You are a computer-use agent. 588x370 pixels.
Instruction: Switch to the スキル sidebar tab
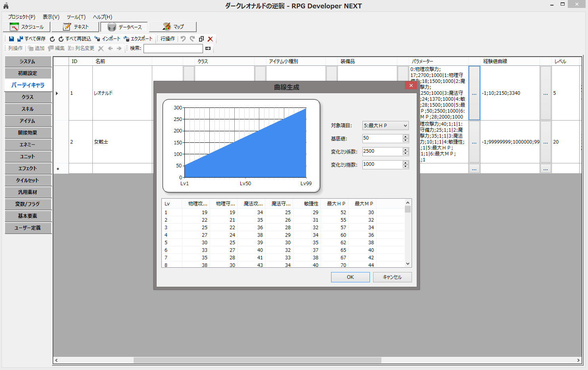tap(28, 109)
